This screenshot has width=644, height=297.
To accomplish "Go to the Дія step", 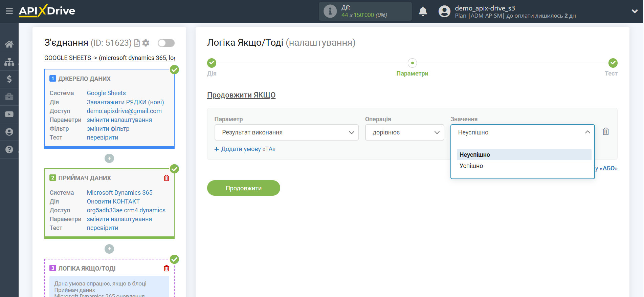I will click(x=212, y=73).
